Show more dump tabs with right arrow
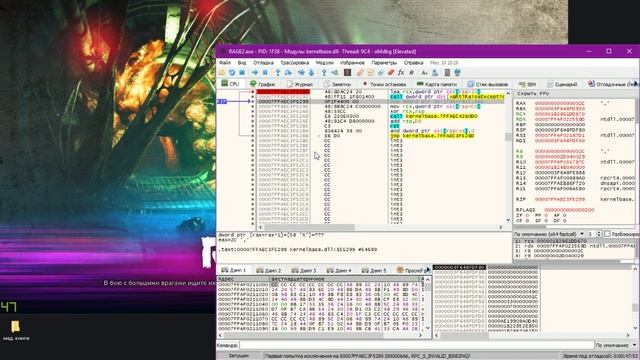 pos(428,270)
